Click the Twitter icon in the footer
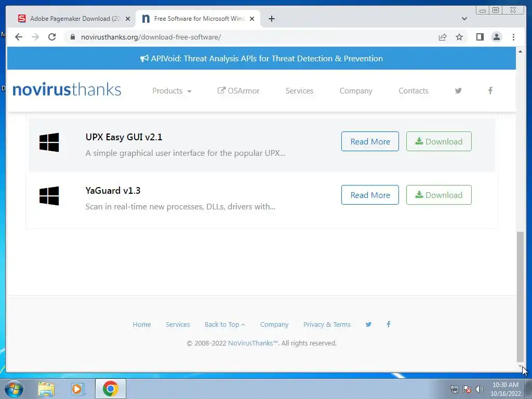The height and width of the screenshot is (399, 532). [x=368, y=324]
